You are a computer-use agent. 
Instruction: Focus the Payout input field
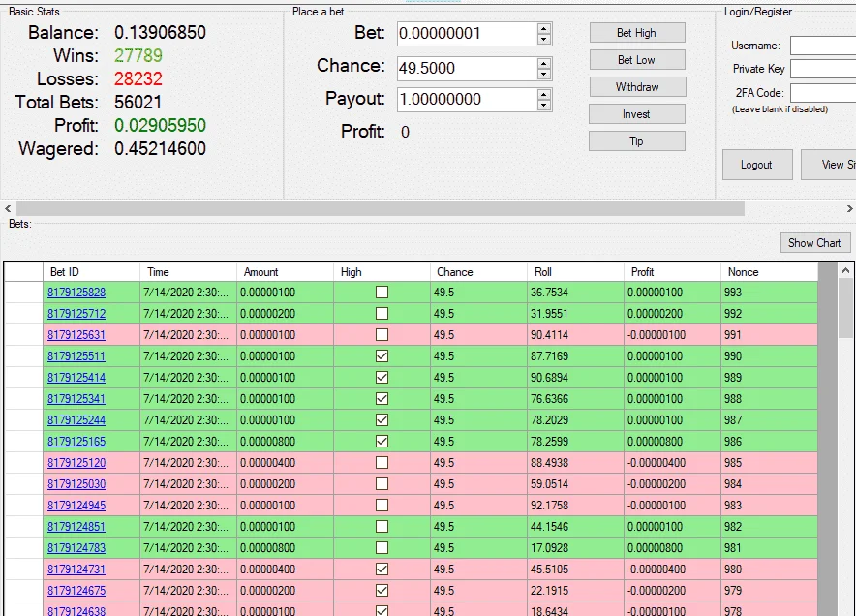pos(468,100)
